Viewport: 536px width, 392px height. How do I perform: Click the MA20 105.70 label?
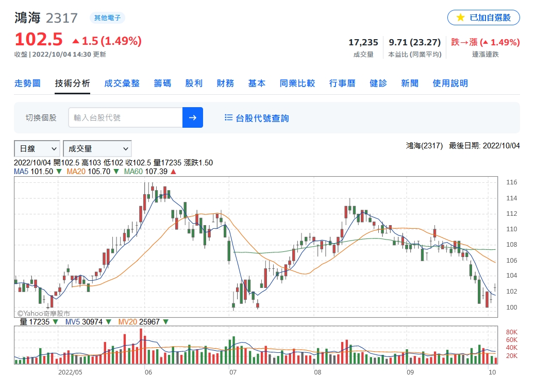[89, 172]
